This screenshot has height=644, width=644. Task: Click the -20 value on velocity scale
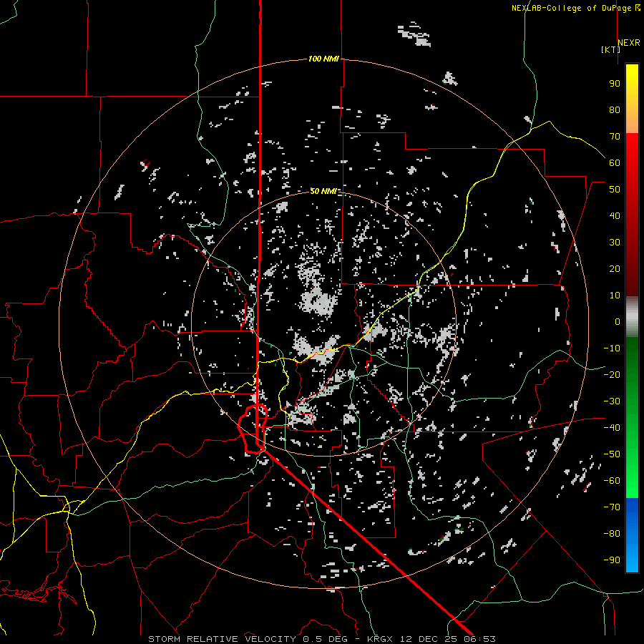coord(612,375)
